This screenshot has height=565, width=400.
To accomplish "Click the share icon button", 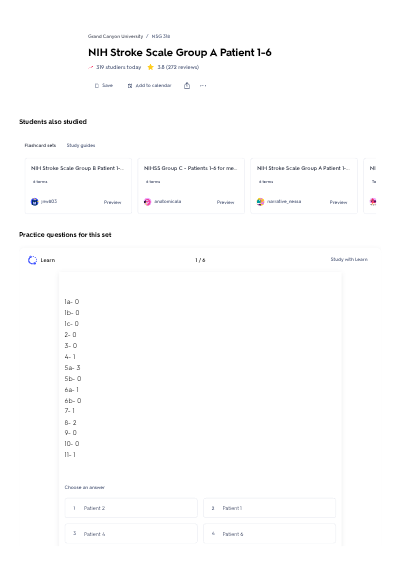I will 187,85.
